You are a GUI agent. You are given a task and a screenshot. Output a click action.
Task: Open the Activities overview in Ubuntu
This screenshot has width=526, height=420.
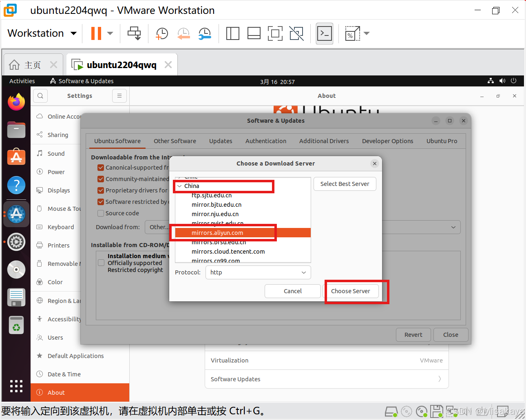click(x=22, y=81)
